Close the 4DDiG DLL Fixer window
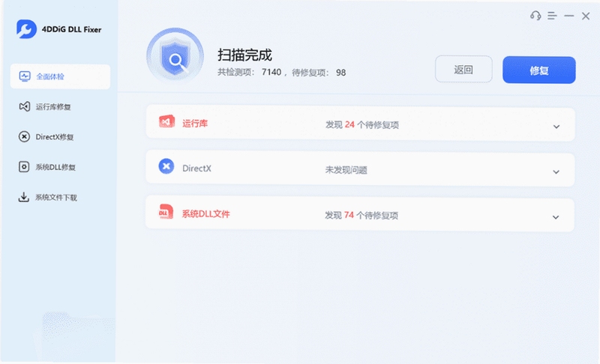The image size is (600, 364). click(586, 16)
